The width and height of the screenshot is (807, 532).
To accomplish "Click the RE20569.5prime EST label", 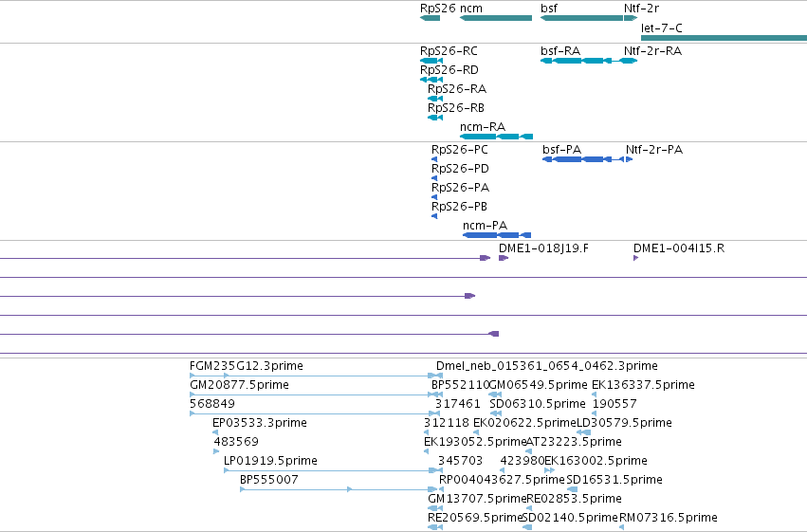I will point(475,518).
